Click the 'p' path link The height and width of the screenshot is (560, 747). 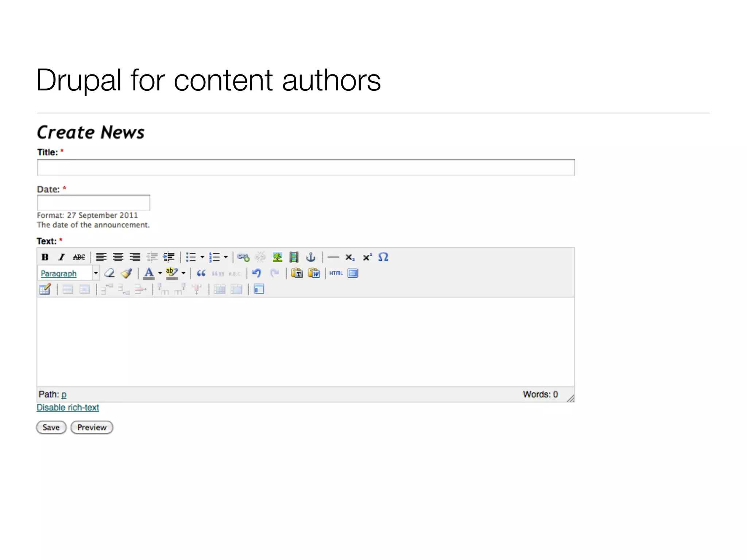click(64, 394)
